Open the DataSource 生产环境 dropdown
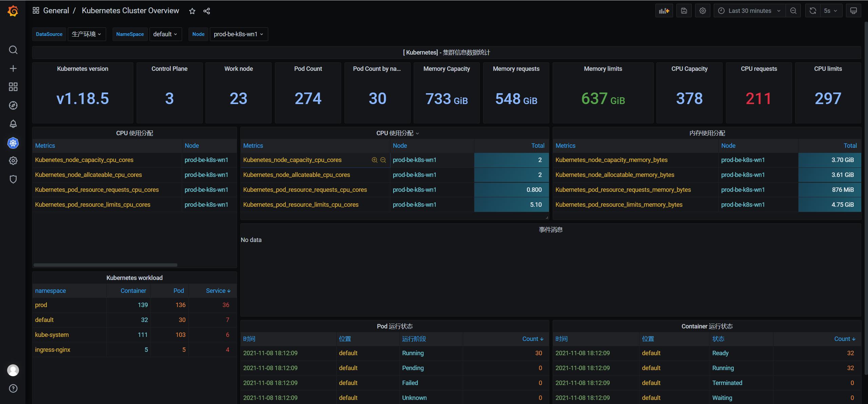 (86, 34)
